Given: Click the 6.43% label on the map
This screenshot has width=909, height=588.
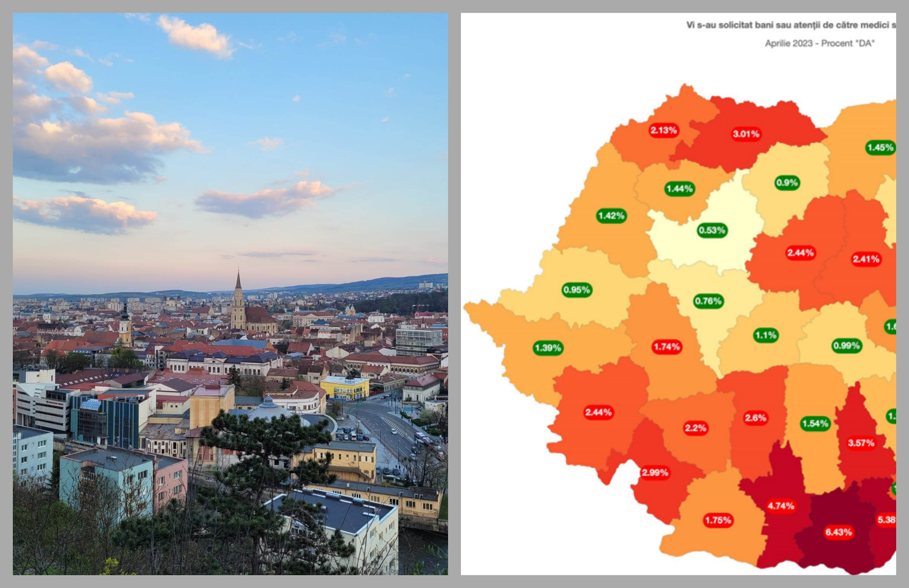Looking at the screenshot, I should [838, 532].
